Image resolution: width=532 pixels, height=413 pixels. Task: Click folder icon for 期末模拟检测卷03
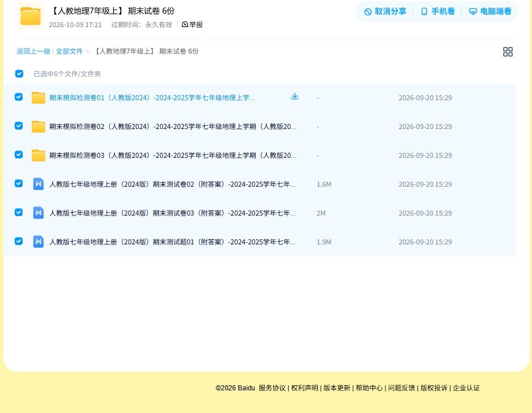point(38,155)
